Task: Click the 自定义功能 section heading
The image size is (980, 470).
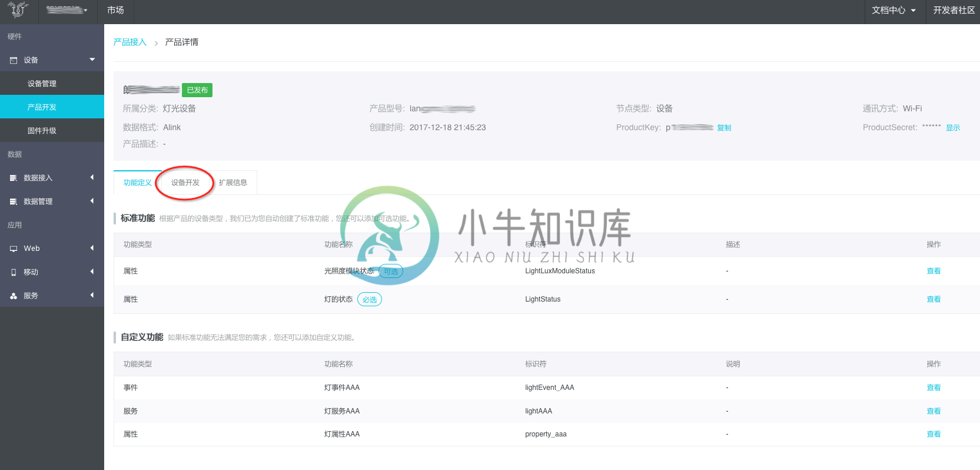Action: [x=142, y=337]
